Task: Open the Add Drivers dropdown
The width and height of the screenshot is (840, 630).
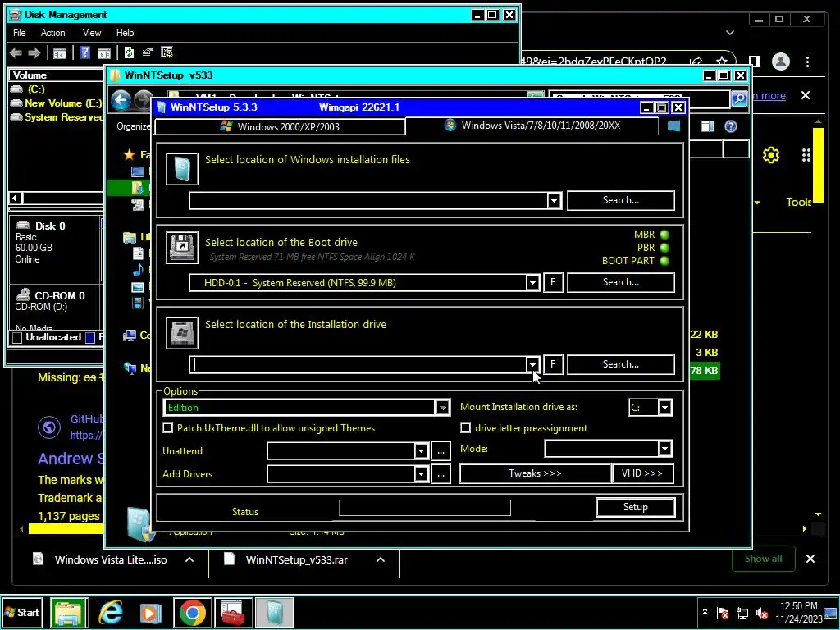Action: [x=421, y=474]
